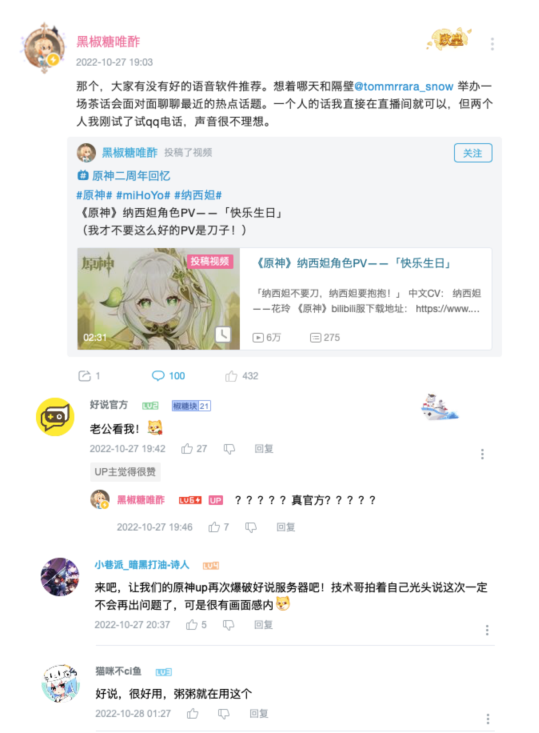This screenshot has height=733, width=539.
Task: Open the three-dot menu on the main post
Action: tap(492, 44)
